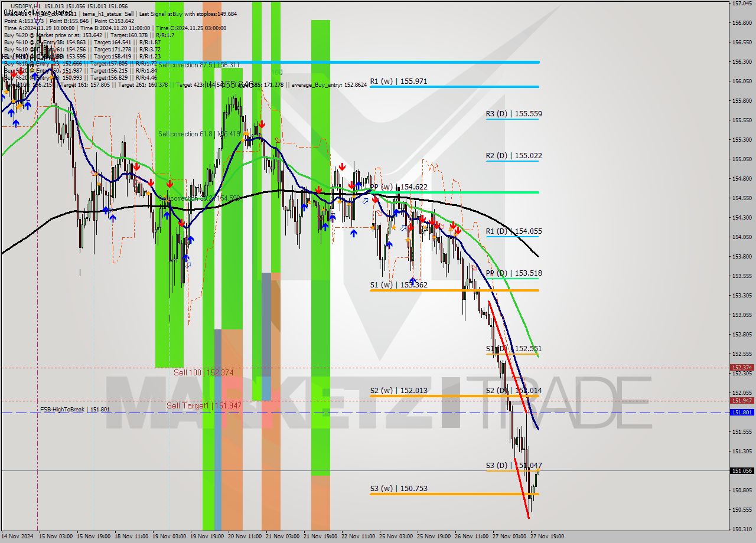
Task: Click the 15 Nov 03:00 time label
Action: click(56, 537)
